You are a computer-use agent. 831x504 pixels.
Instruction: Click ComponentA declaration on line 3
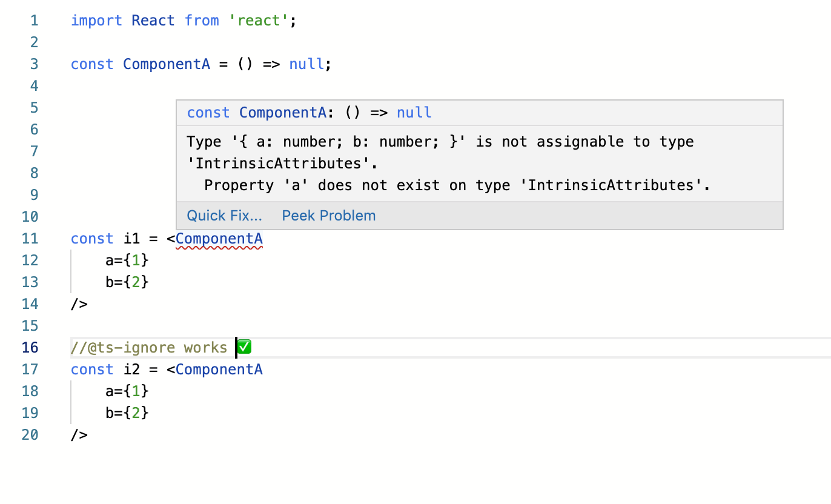pos(167,64)
